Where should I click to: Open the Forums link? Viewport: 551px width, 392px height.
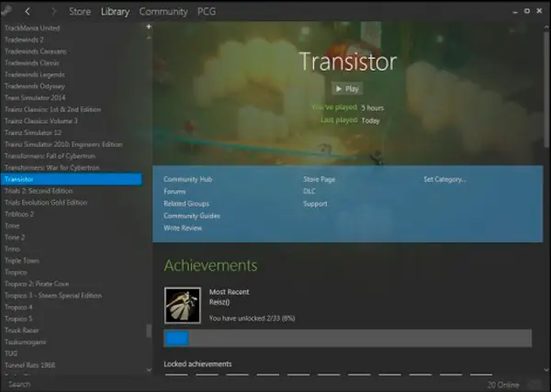pyautogui.click(x=174, y=192)
